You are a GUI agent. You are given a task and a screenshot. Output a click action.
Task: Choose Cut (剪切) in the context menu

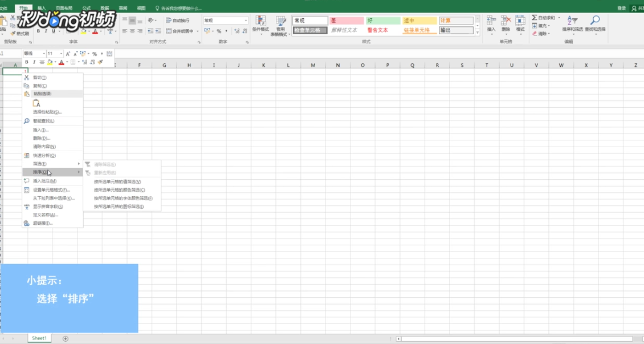tap(52, 77)
